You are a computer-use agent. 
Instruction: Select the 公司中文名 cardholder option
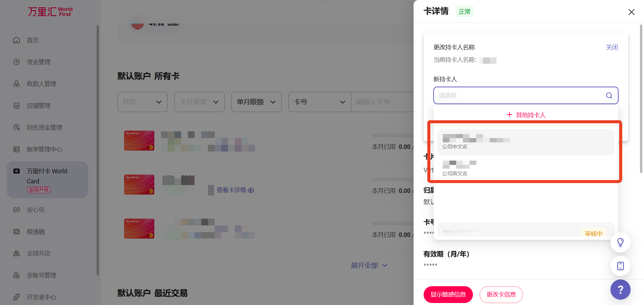pos(525,142)
